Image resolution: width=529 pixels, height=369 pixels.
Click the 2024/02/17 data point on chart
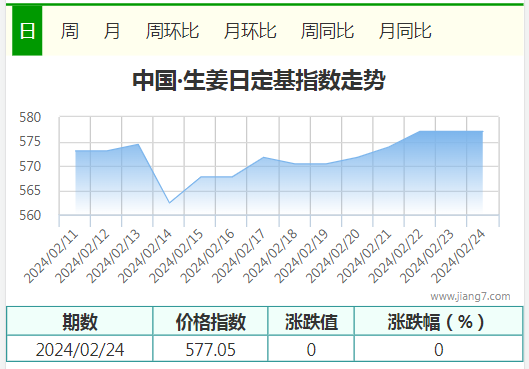click(x=263, y=157)
